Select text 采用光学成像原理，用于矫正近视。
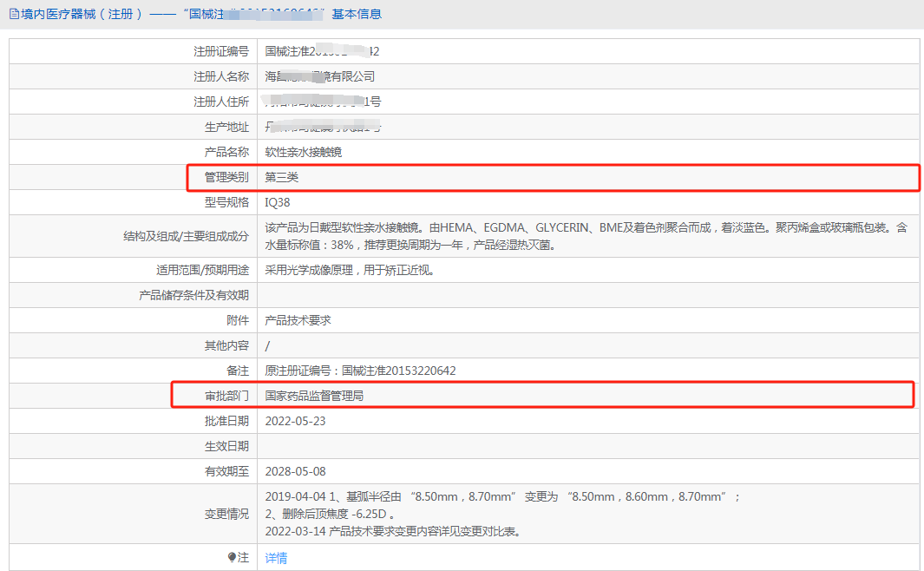This screenshot has height=571, width=924. click(350, 271)
